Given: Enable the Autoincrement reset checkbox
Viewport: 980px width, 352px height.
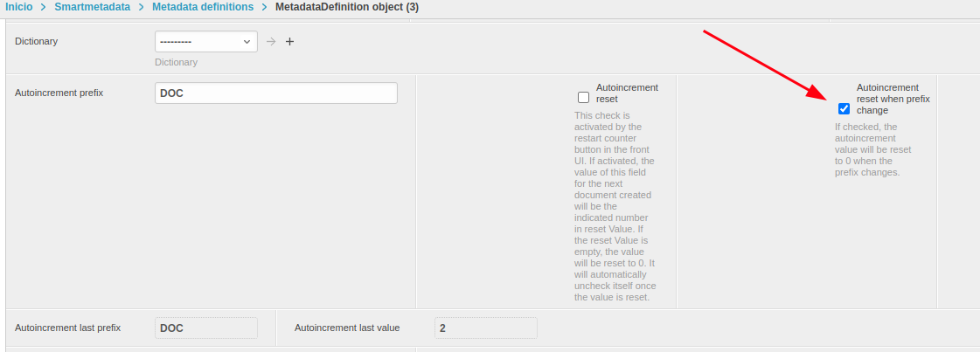Looking at the screenshot, I should pyautogui.click(x=584, y=97).
